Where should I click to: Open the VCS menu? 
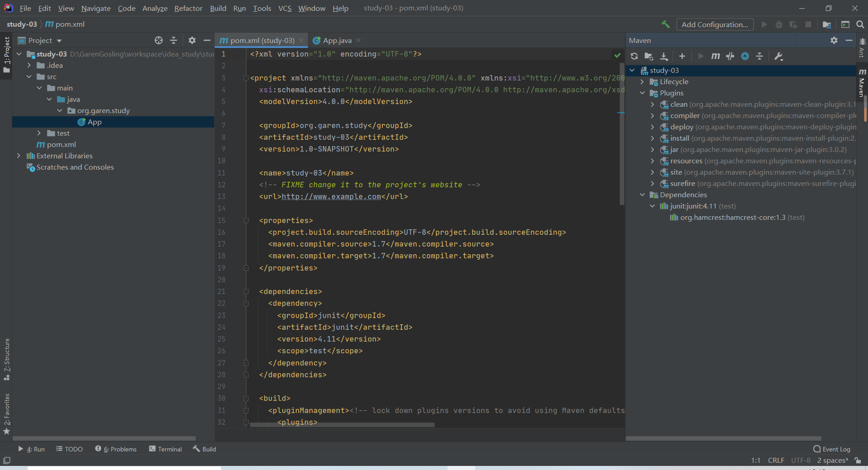pyautogui.click(x=285, y=8)
